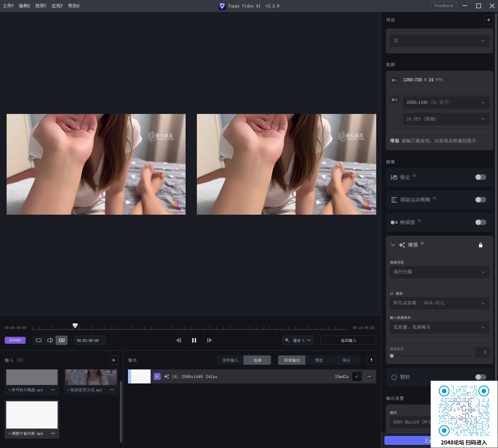Click the output row preview thumbnail
Viewport: 498px width, 448px height.
[x=139, y=376]
